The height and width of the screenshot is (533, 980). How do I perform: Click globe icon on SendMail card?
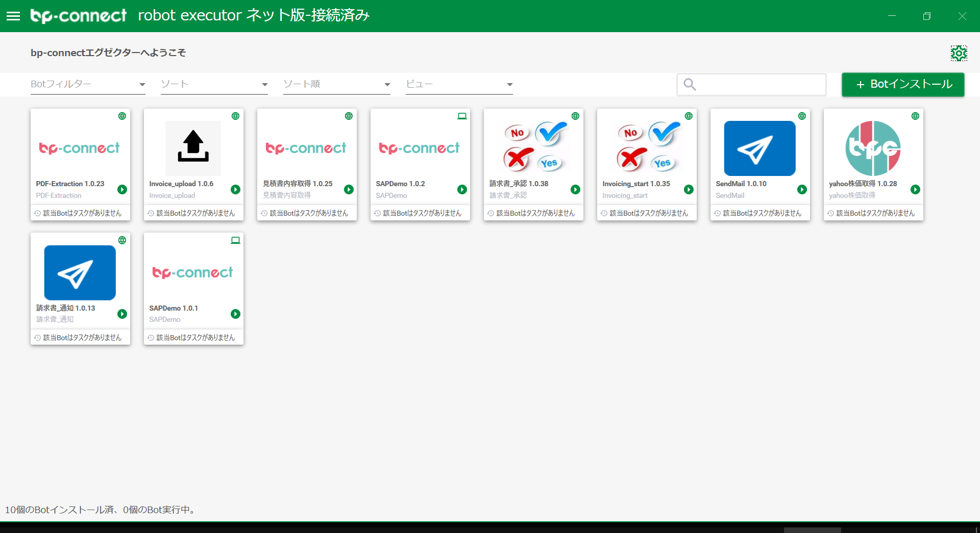coord(802,116)
